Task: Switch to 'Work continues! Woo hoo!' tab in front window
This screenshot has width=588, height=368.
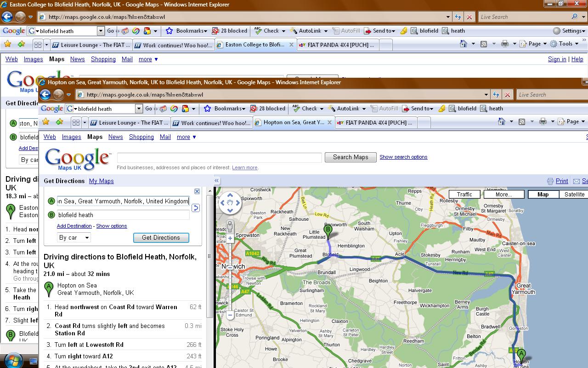Action: (211, 123)
